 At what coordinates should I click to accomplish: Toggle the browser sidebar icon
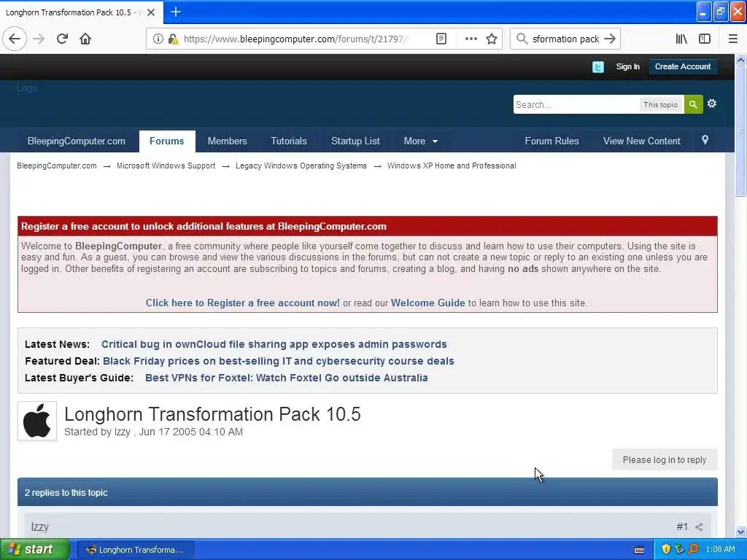click(705, 39)
